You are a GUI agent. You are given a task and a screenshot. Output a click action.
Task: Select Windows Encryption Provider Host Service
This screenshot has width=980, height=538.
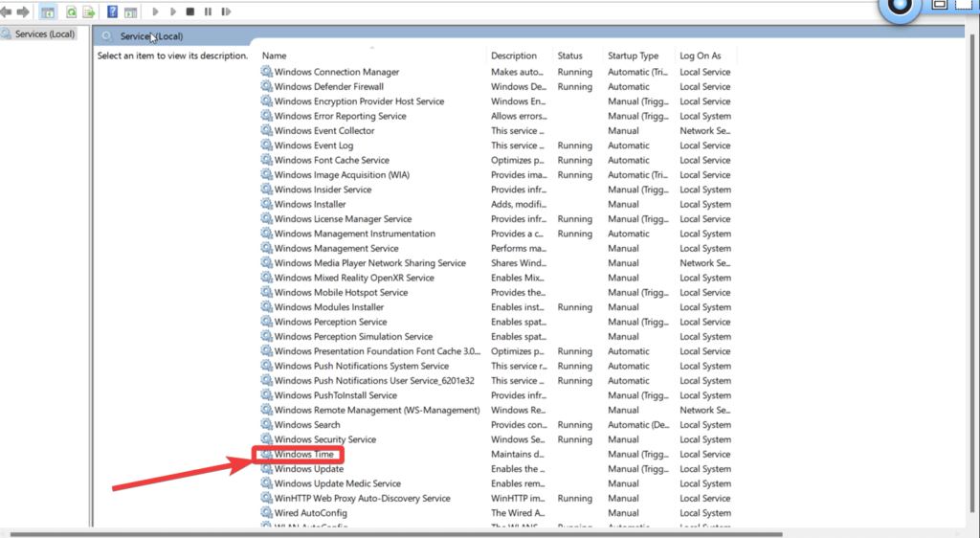360,101
